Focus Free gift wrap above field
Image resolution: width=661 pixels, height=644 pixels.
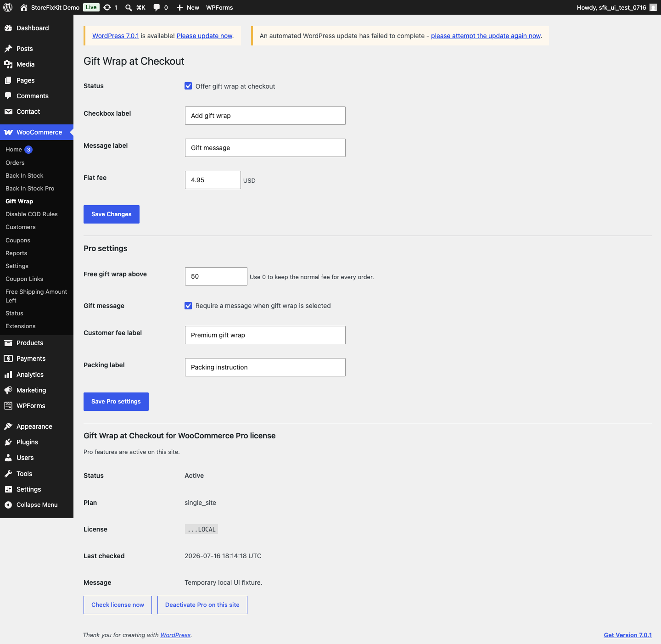(x=216, y=276)
